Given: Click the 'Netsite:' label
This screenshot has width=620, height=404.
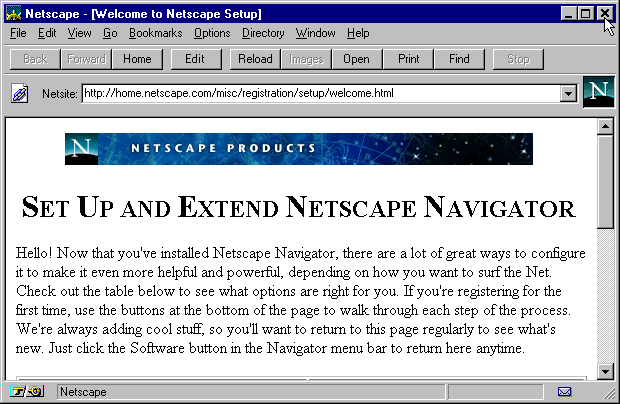Looking at the screenshot, I should [60, 94].
